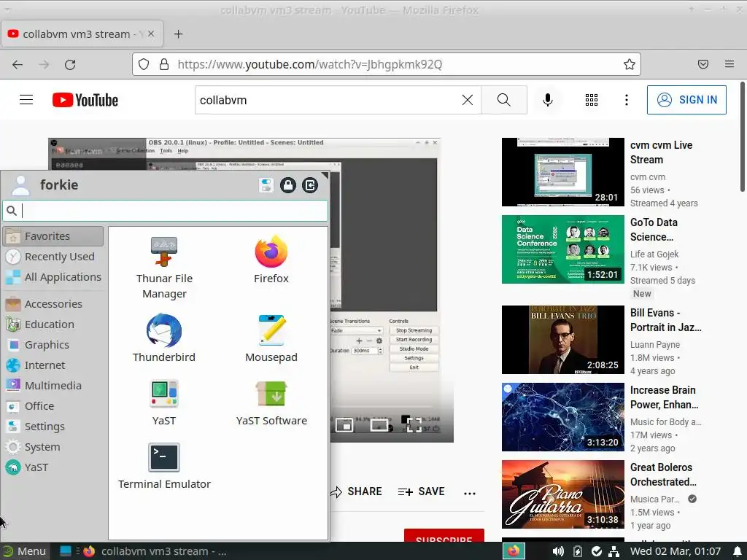Click the Firefox forward arrow

click(44, 64)
